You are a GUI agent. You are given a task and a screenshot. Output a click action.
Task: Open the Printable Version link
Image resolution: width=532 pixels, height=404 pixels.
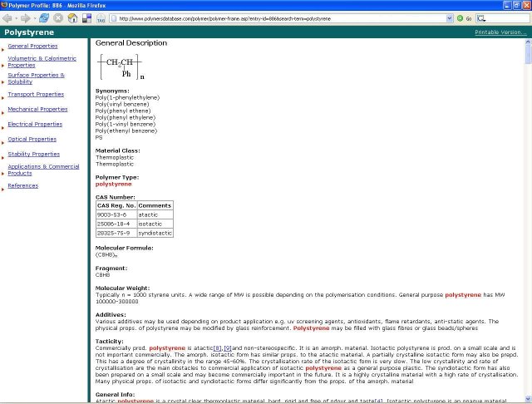pos(500,32)
